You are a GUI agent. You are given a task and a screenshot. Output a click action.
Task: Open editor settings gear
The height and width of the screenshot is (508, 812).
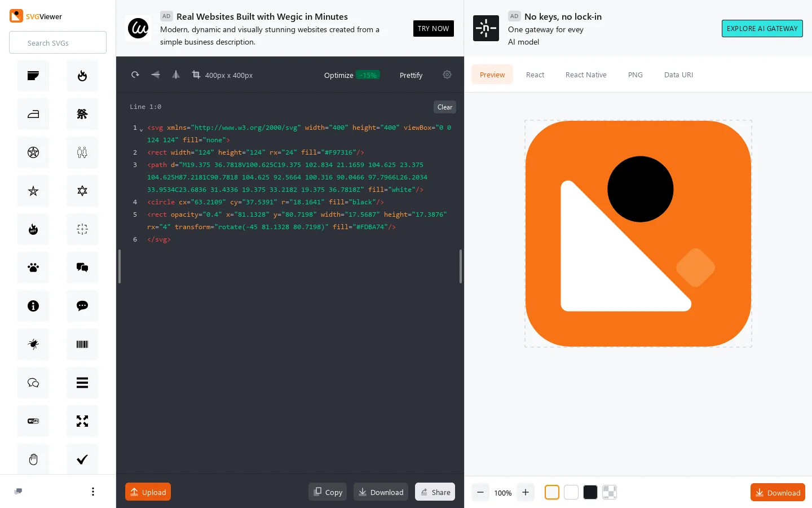click(x=447, y=75)
